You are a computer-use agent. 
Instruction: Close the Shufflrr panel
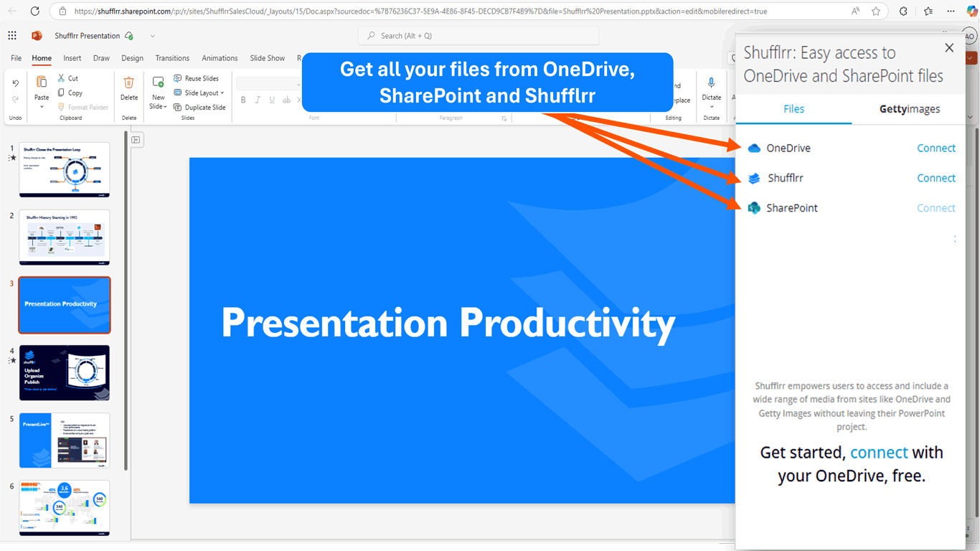949,48
